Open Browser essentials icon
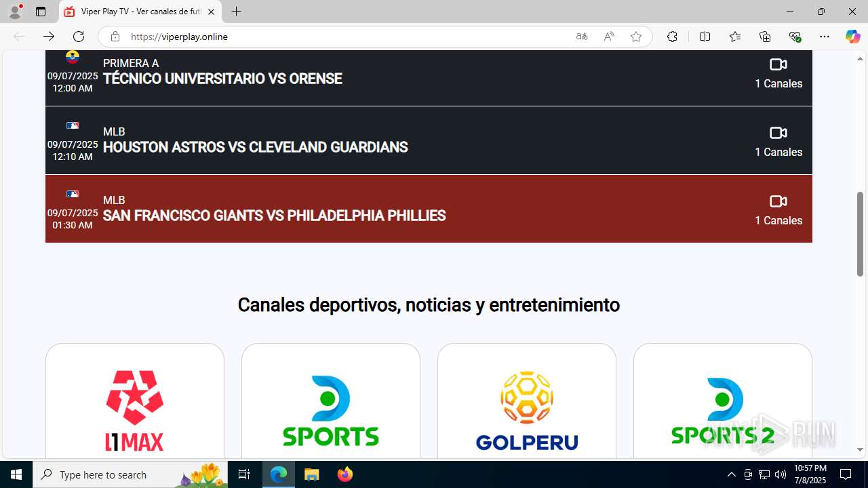Screen dimensions: 868x488 (795, 37)
